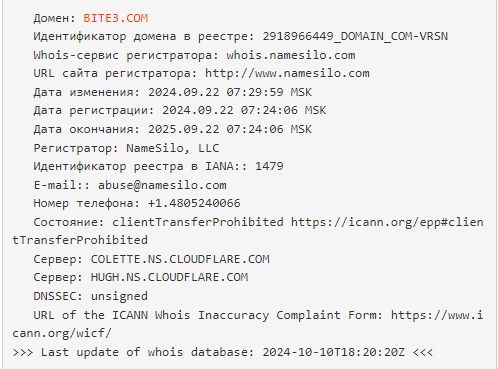The height and width of the screenshot is (369, 498).
Task: Click the clientTransferProhibited status text
Action: pos(198,222)
